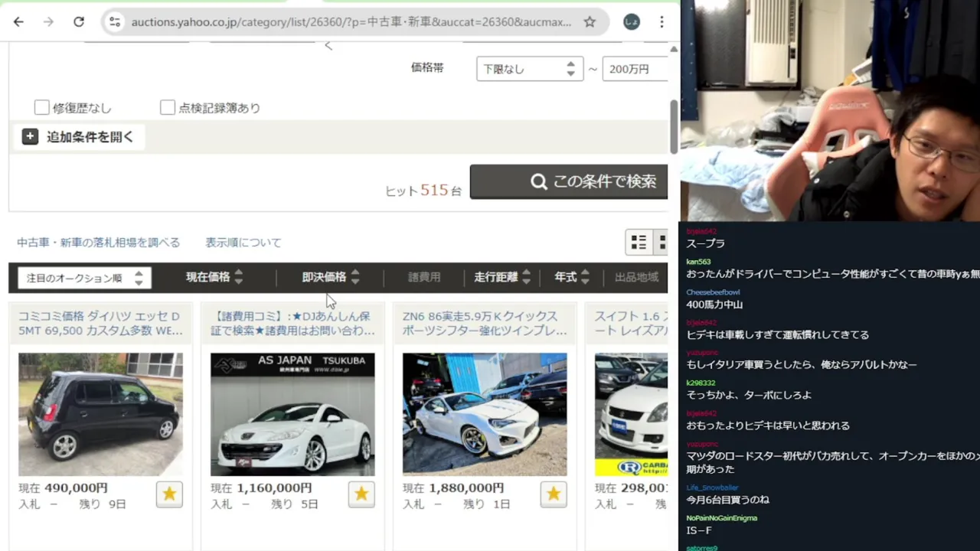Star the 1,160,000円 listing to watchlist
Screen dimensions: 980x551
361,494
